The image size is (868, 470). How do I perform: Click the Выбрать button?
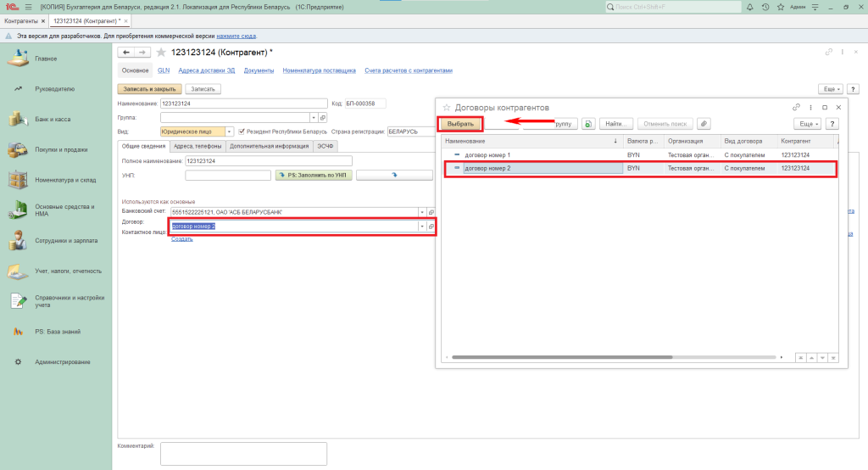[460, 124]
